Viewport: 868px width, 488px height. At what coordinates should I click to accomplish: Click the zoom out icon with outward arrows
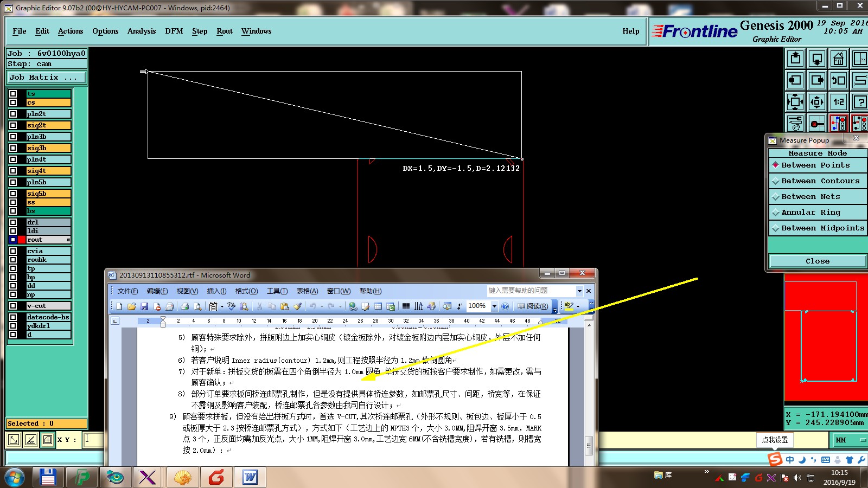(x=817, y=102)
